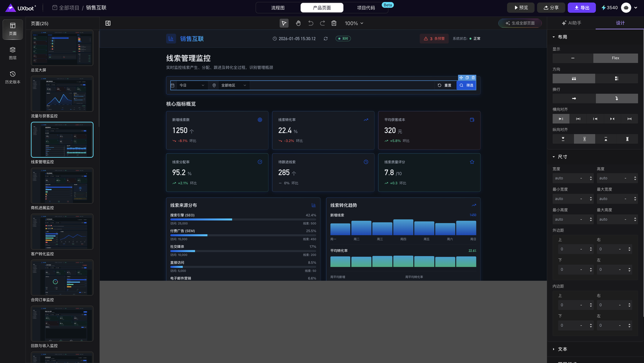Redo the last action
This screenshot has width=644, height=363.
[322, 23]
